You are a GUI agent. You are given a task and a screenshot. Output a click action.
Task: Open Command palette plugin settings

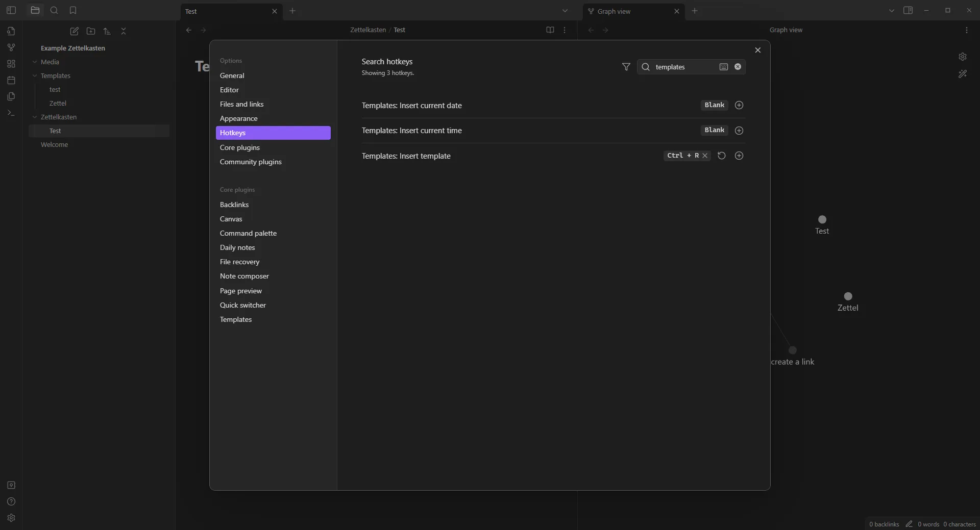click(x=273, y=233)
